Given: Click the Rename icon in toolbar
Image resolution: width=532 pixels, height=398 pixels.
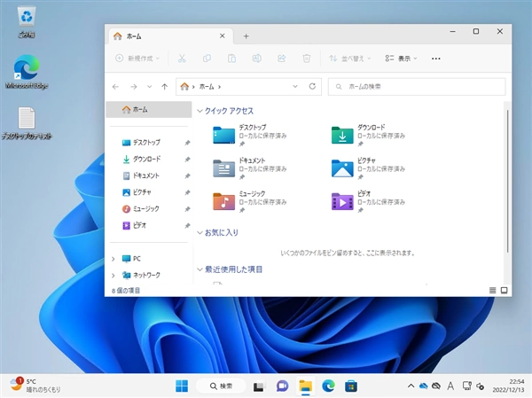Looking at the screenshot, I should 256,59.
